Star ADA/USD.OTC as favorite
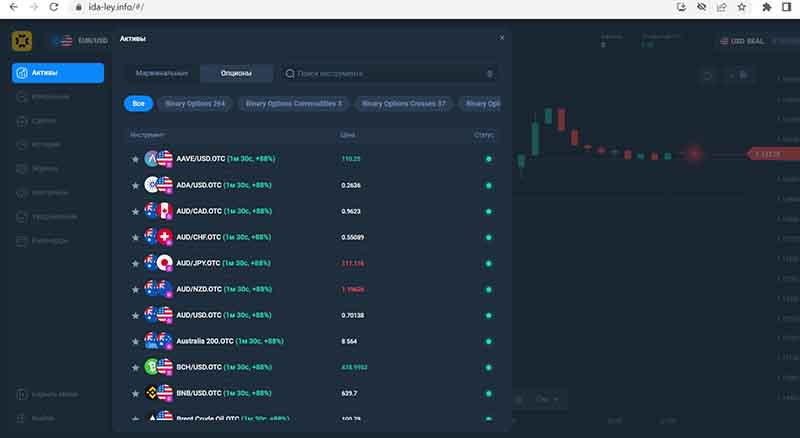 point(135,185)
